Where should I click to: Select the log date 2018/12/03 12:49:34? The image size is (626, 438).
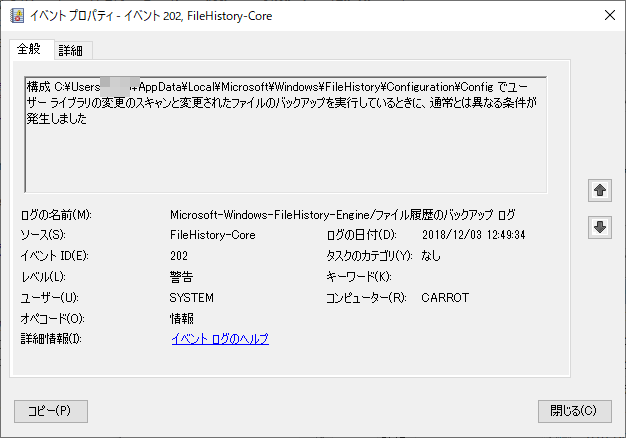[473, 235]
